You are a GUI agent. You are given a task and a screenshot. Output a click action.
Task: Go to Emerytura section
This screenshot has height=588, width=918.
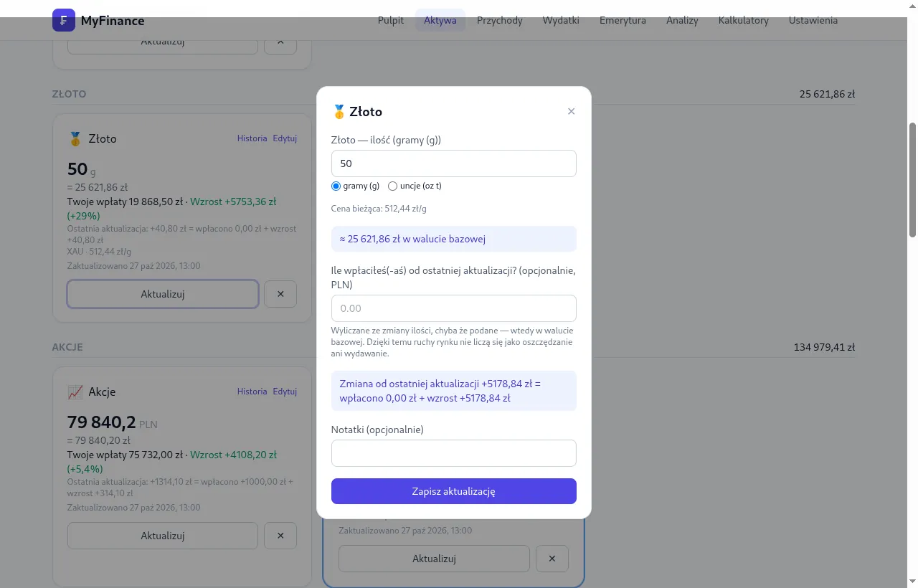tap(623, 20)
